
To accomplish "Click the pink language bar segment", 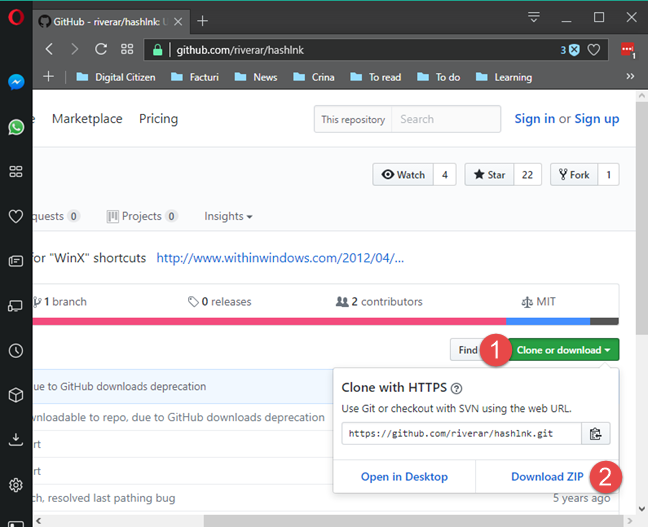I will [269, 321].
